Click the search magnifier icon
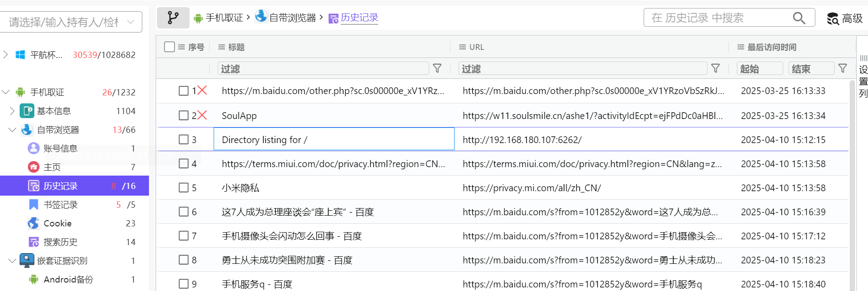Screen dimensions: 868x291 (798, 18)
